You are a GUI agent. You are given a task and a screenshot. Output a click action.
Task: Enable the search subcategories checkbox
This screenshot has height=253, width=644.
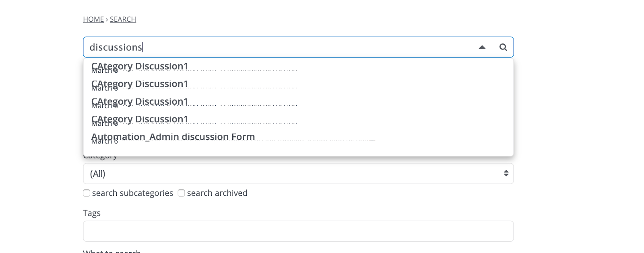coord(86,193)
